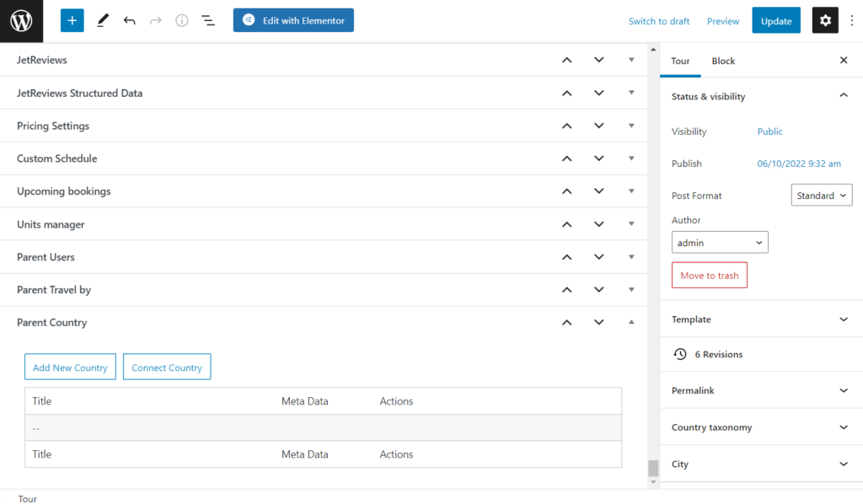Move Parent Country panel up

point(567,323)
